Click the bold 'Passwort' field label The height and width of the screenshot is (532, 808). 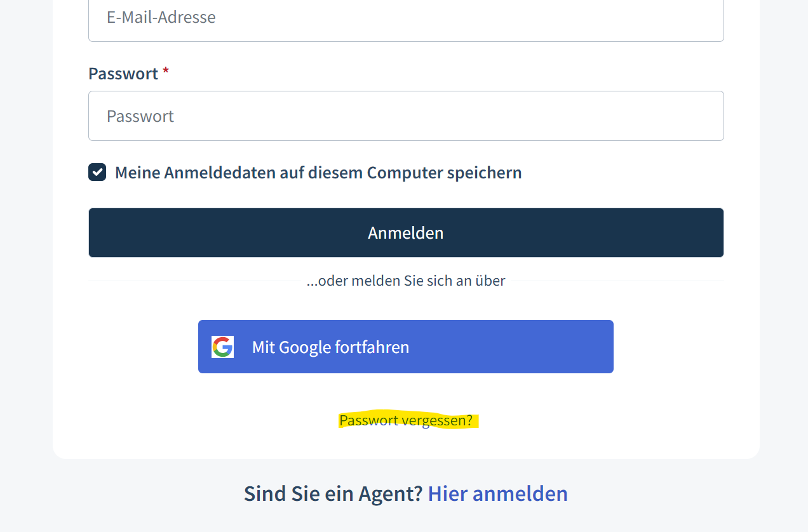(123, 74)
